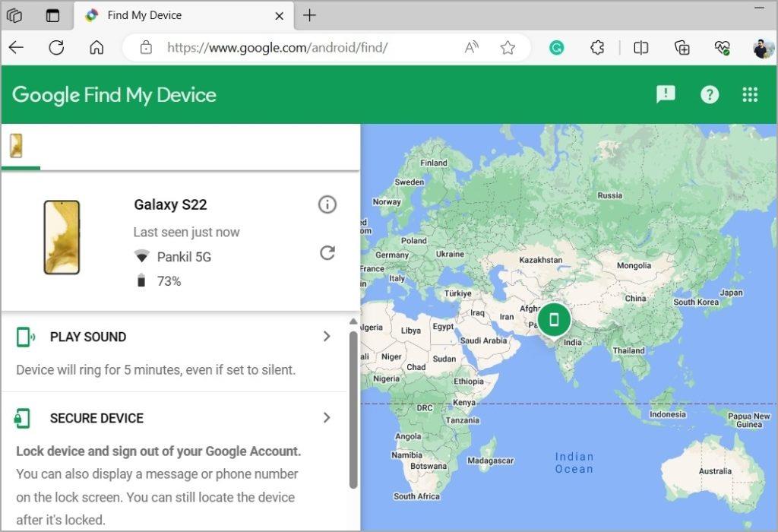This screenshot has width=778, height=532.
Task: Send feedback via exclamation speech icon
Action: click(666, 94)
